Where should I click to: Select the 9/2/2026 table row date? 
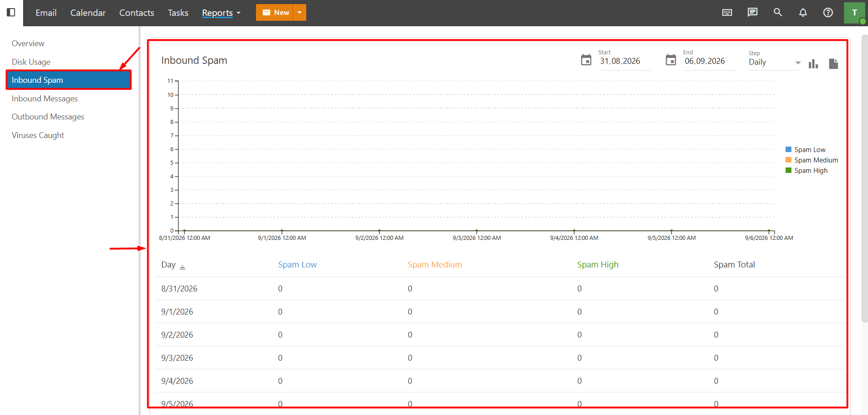(177, 335)
